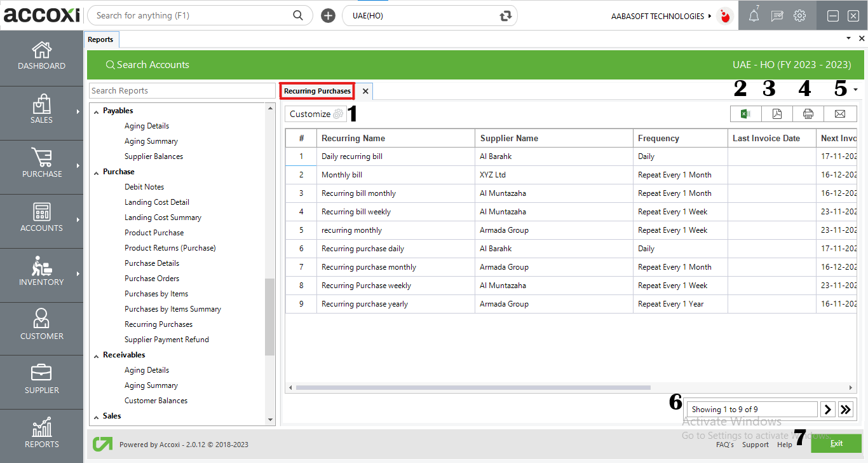
Task: Click the green plus button in top bar
Action: click(x=328, y=15)
